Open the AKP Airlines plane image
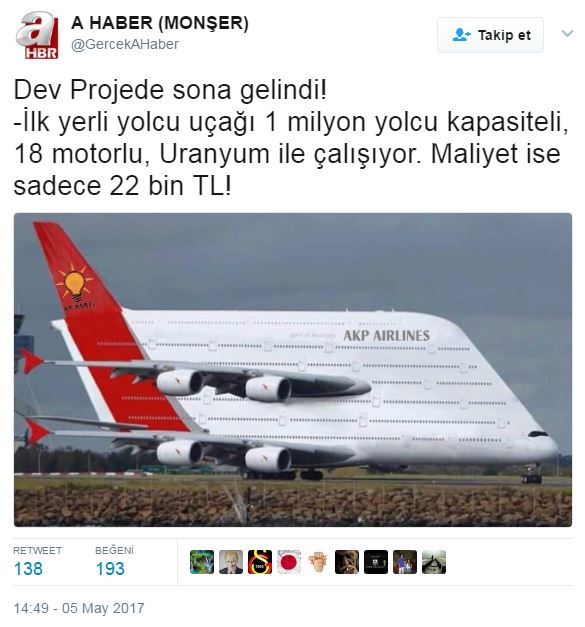The height and width of the screenshot is (627, 585). point(293,369)
